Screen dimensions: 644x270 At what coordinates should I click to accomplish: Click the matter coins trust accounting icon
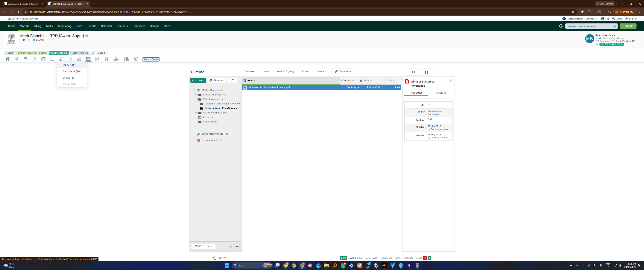click(116, 59)
